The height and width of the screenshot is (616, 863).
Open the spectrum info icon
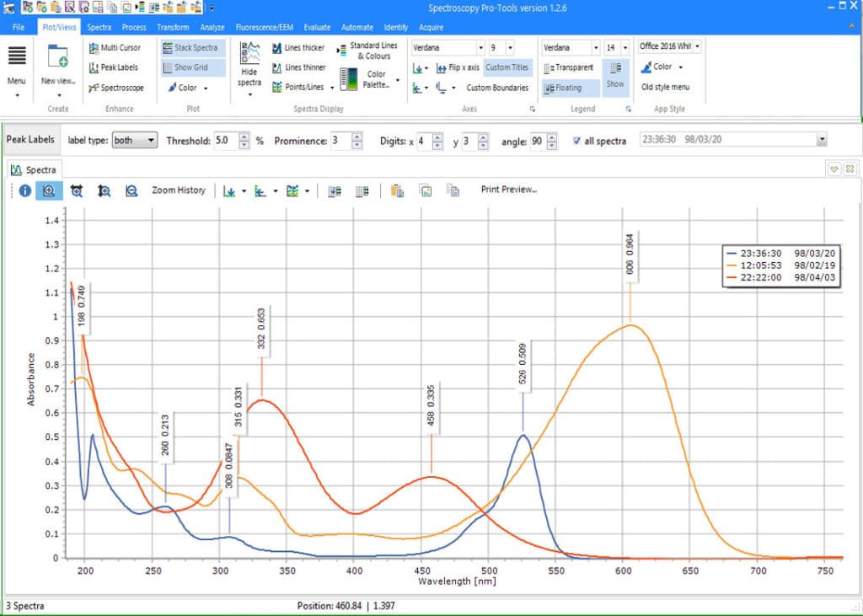click(x=24, y=191)
